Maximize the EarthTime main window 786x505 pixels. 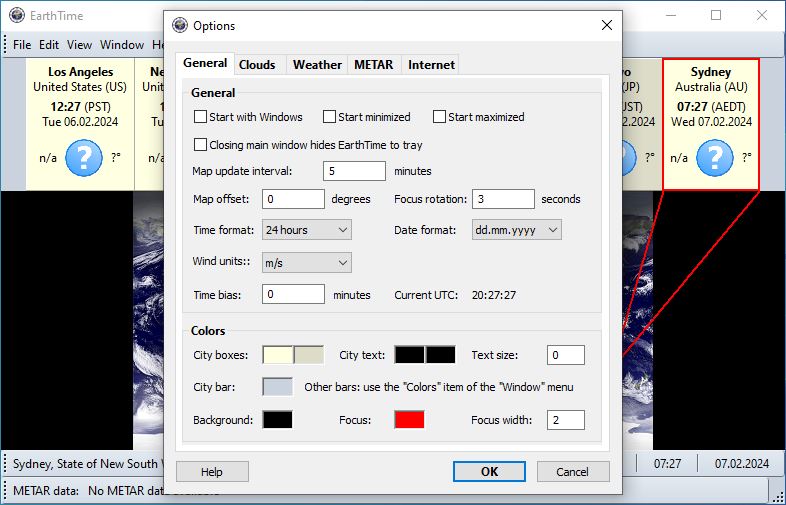tap(716, 16)
